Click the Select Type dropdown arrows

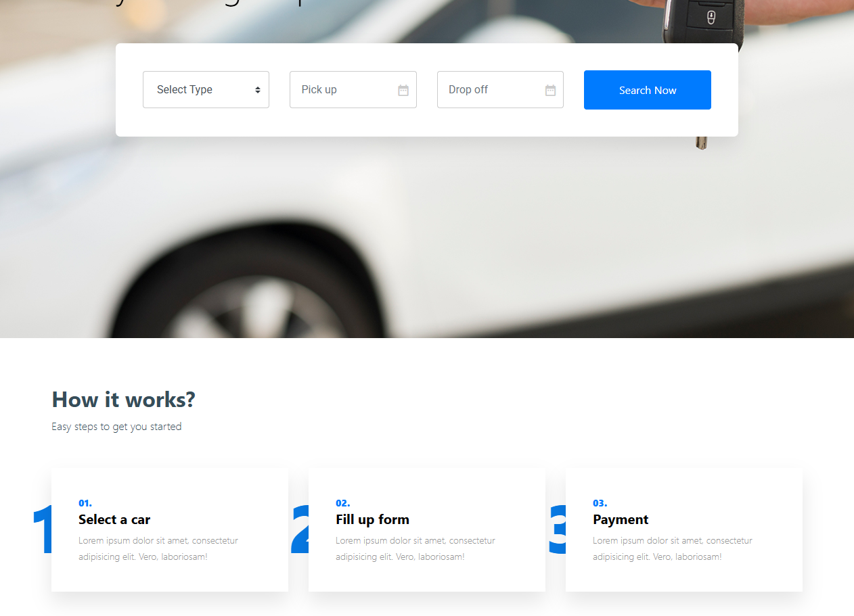tap(258, 90)
